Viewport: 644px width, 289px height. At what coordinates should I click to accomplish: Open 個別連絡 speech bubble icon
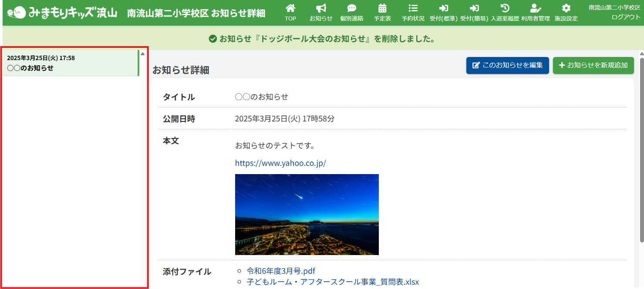point(351,9)
